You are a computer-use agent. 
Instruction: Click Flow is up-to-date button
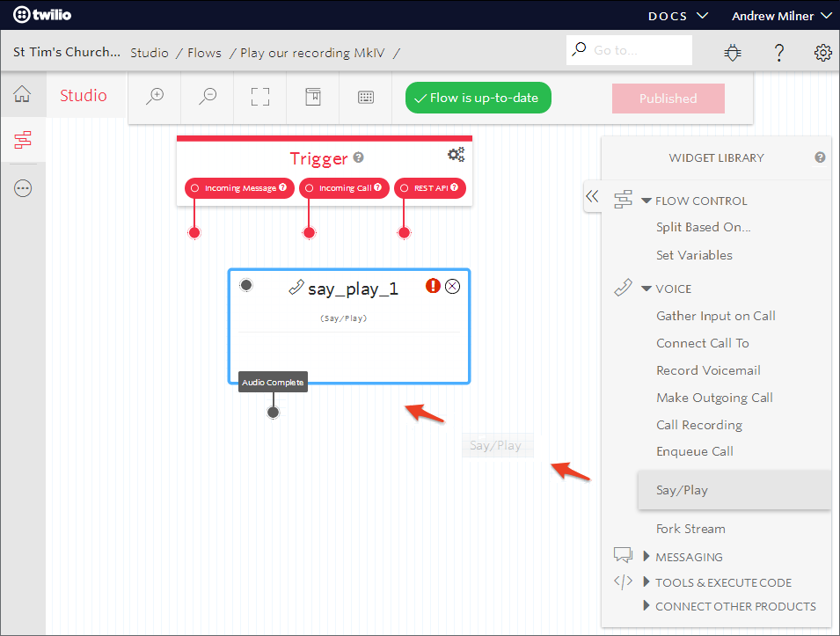pos(478,98)
